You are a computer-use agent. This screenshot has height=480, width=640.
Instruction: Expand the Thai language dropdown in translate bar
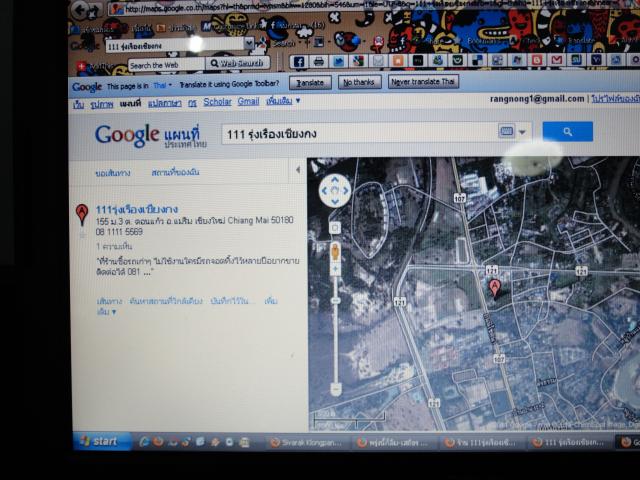[x=161, y=85]
